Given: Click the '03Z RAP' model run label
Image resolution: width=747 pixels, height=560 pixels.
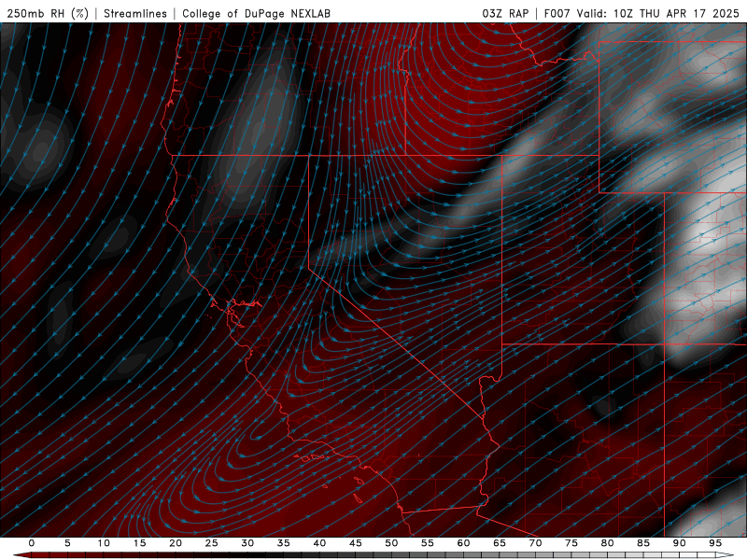Looking at the screenshot, I should coord(505,13).
